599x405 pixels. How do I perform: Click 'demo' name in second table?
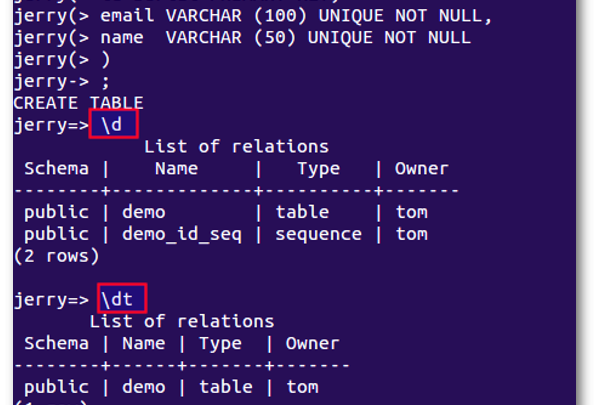tap(144, 387)
